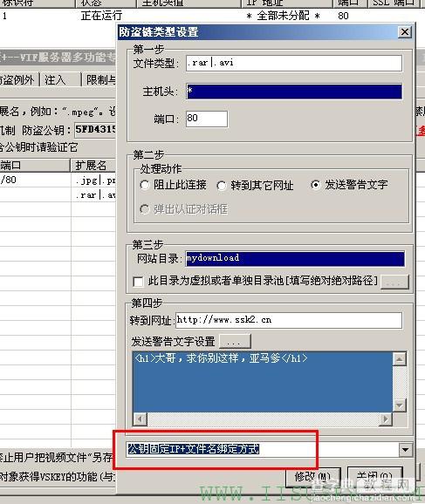The width and height of the screenshot is (425, 504).
Task: Click the 修改(M) button
Action: (312, 476)
